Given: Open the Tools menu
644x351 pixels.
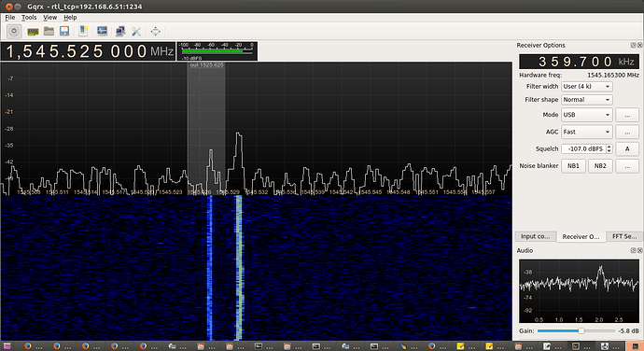Looking at the screenshot, I should point(29,17).
